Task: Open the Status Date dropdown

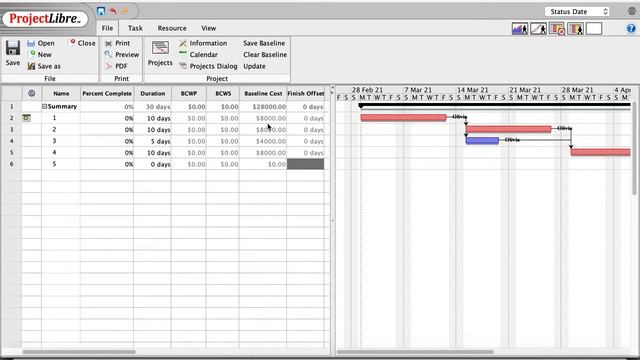Action: tap(577, 11)
